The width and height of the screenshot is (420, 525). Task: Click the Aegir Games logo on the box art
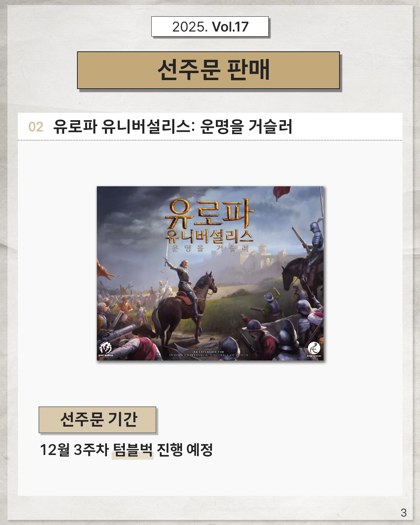point(314,349)
